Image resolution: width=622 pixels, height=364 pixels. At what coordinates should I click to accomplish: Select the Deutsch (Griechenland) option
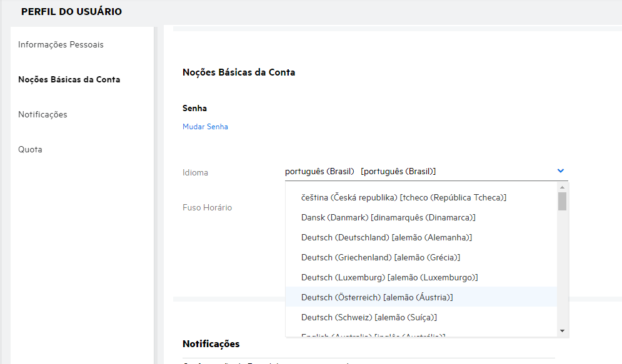point(380,257)
